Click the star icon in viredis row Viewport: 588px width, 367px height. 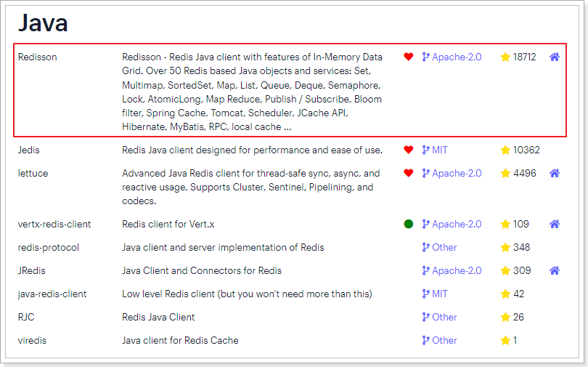[505, 340]
